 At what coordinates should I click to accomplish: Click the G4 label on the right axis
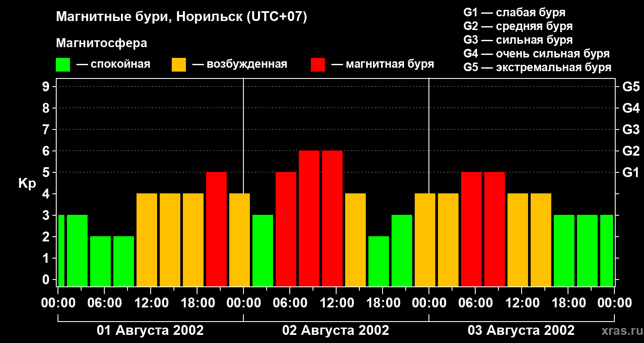pos(631,108)
